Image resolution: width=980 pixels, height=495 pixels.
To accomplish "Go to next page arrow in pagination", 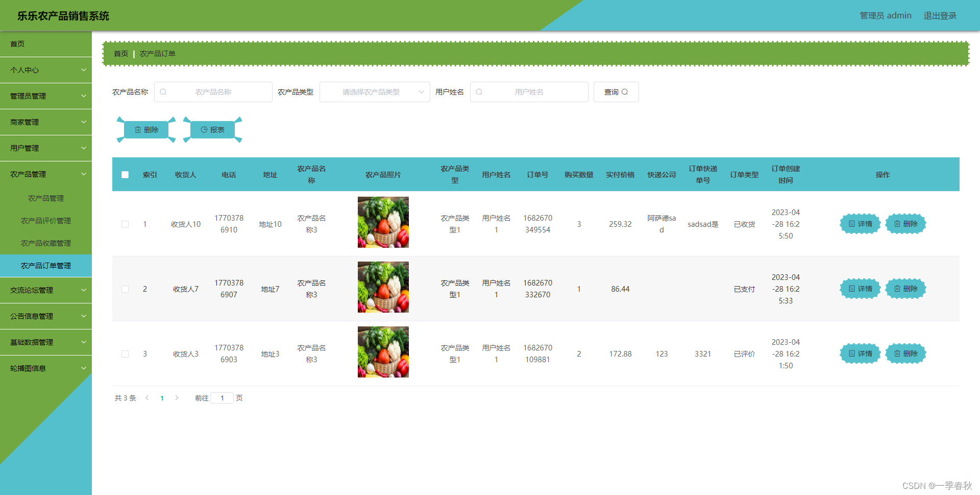I will click(x=177, y=398).
